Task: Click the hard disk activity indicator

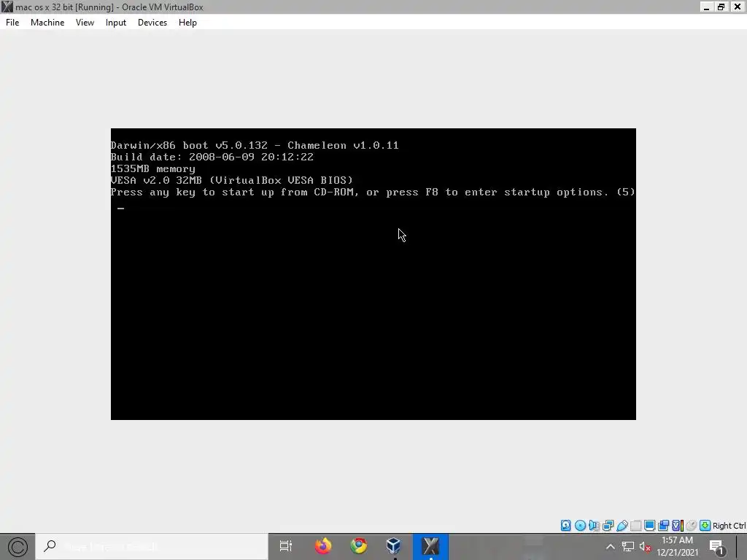Action: [566, 525]
